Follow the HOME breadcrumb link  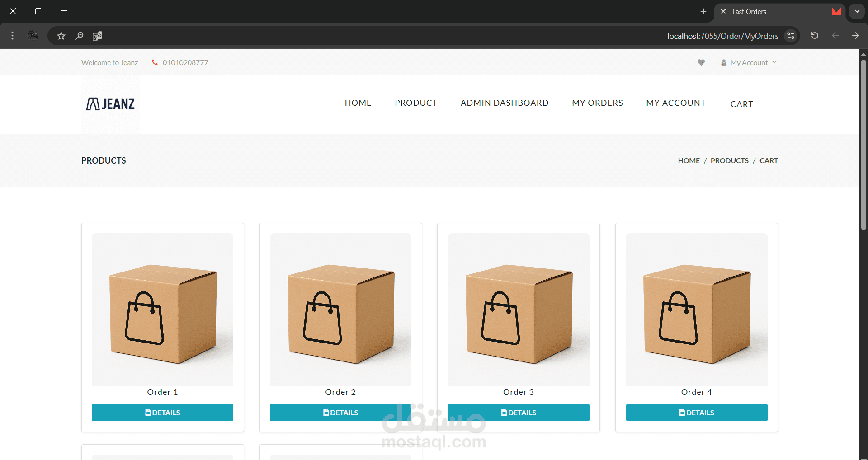click(689, 160)
